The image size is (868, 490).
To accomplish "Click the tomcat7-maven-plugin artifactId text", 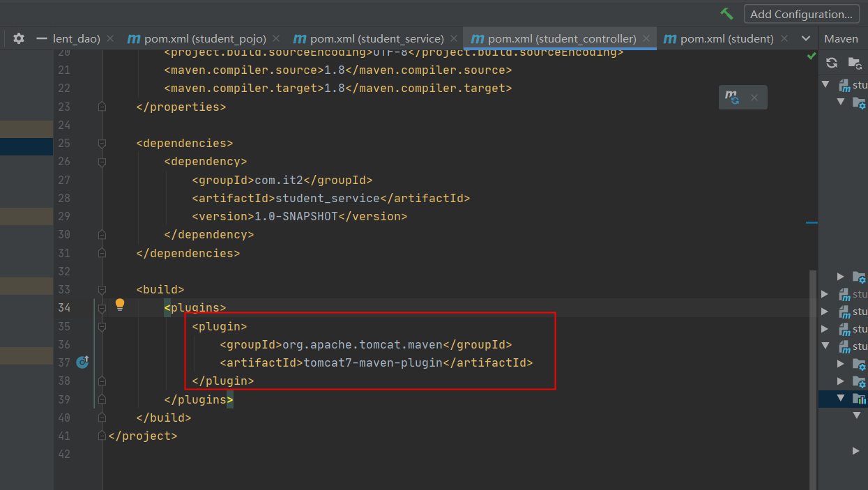I will tap(373, 362).
